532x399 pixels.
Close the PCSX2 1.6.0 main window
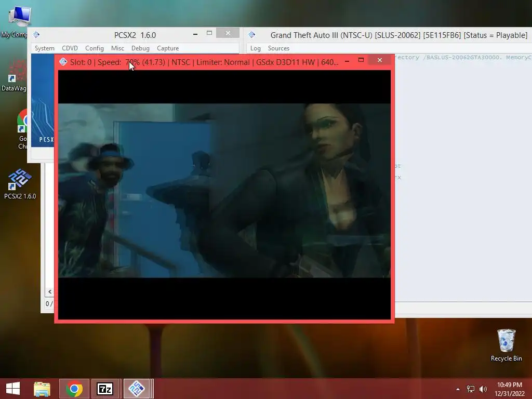(x=228, y=33)
